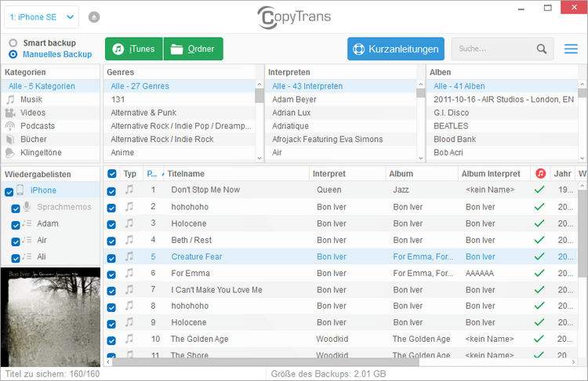
Task: Select the Klingeltöne category
Action: 51,153
